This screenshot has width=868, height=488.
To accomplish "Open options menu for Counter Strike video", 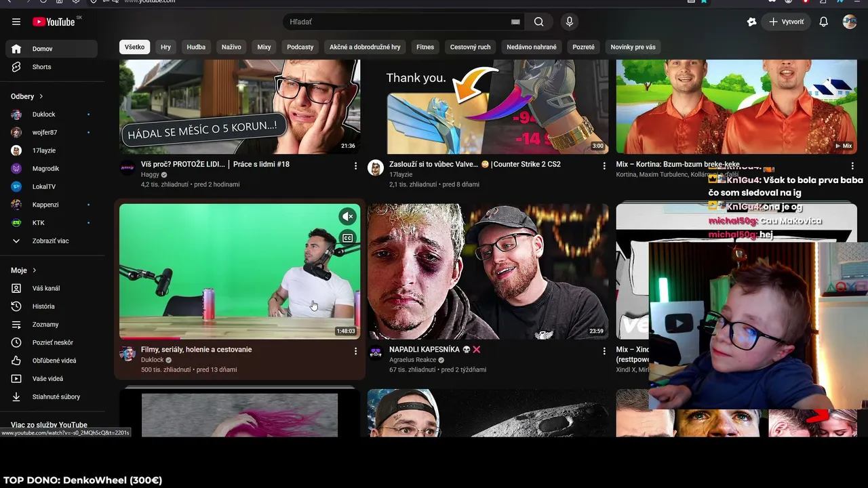I will point(604,165).
